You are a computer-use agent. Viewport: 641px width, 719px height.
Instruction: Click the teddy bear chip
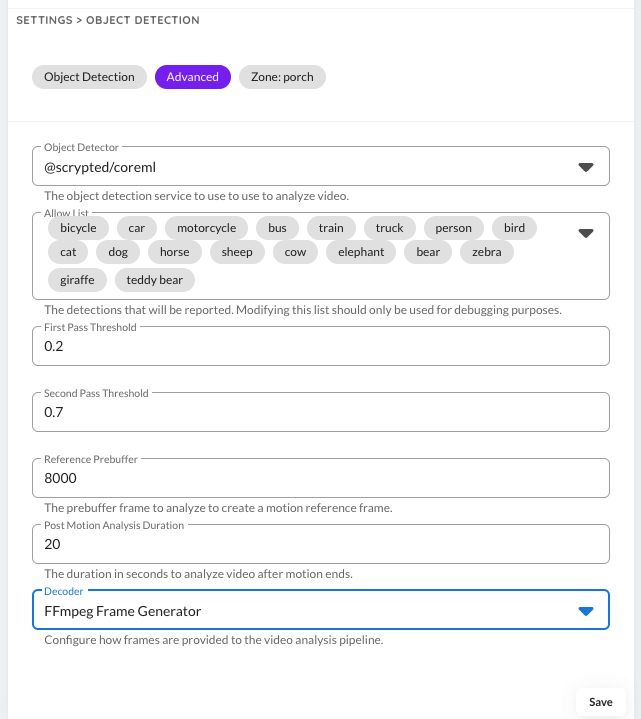(155, 280)
